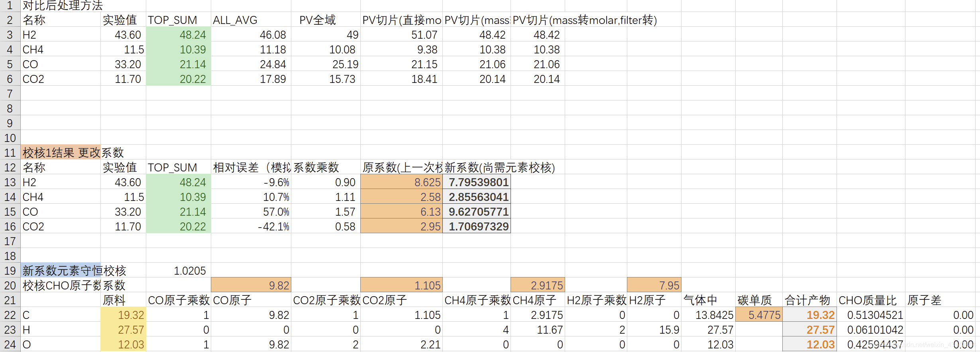Select 原料 header cell
The height and width of the screenshot is (352, 980).
pyautogui.click(x=123, y=300)
